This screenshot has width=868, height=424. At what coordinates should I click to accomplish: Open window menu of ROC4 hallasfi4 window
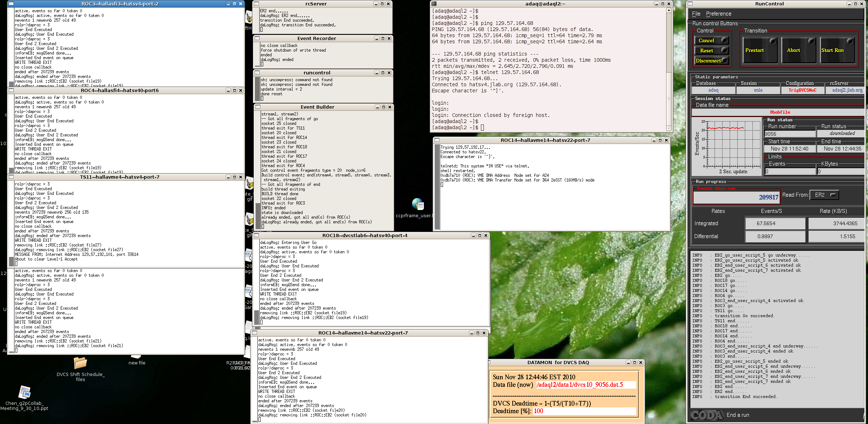[x=11, y=90]
